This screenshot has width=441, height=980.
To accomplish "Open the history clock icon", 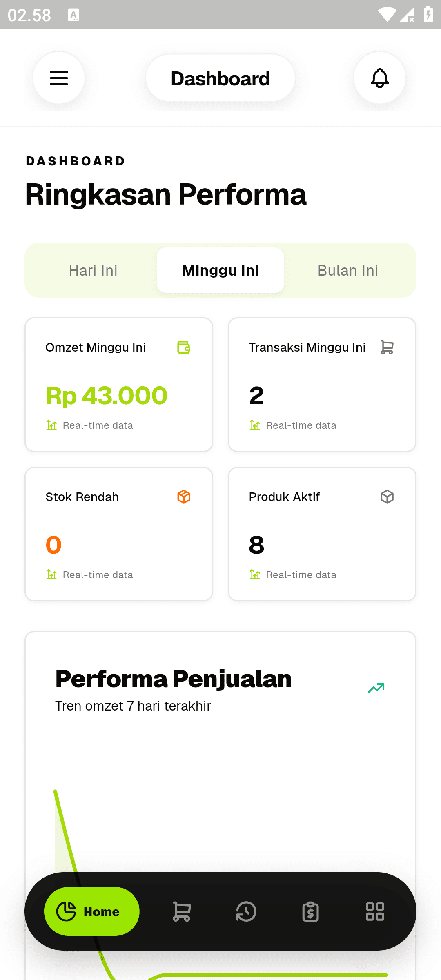I will pyautogui.click(x=246, y=911).
